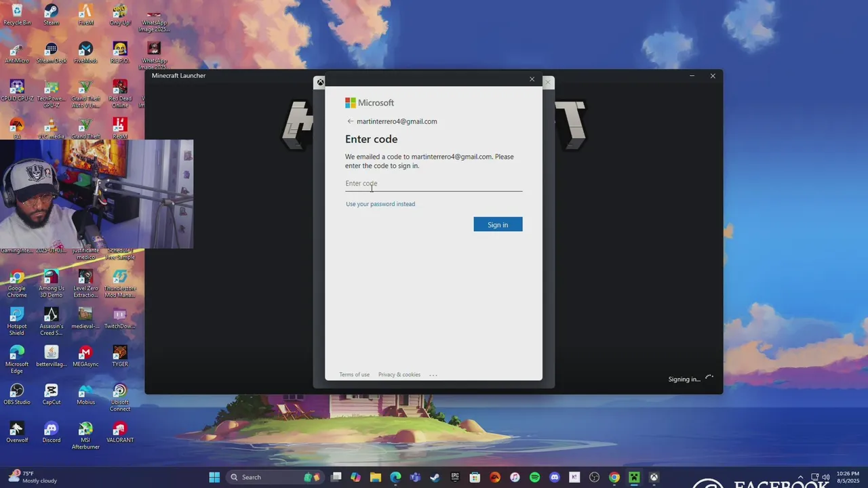Click 'Use your password instead' link
Viewport: 868px width, 488px height.
point(380,204)
